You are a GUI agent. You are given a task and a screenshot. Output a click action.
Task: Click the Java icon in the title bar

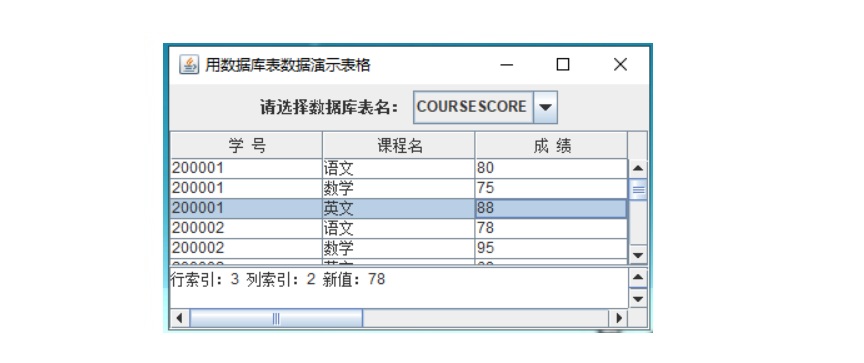[189, 65]
